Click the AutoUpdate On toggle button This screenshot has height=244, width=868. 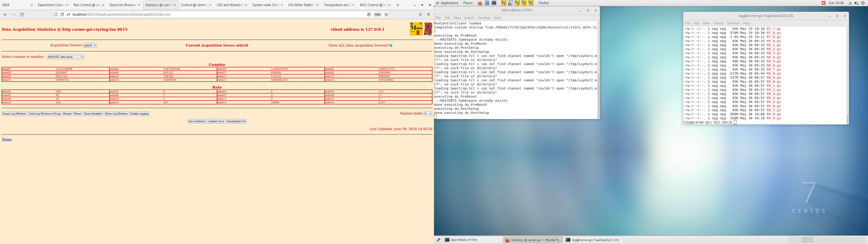click(236, 121)
